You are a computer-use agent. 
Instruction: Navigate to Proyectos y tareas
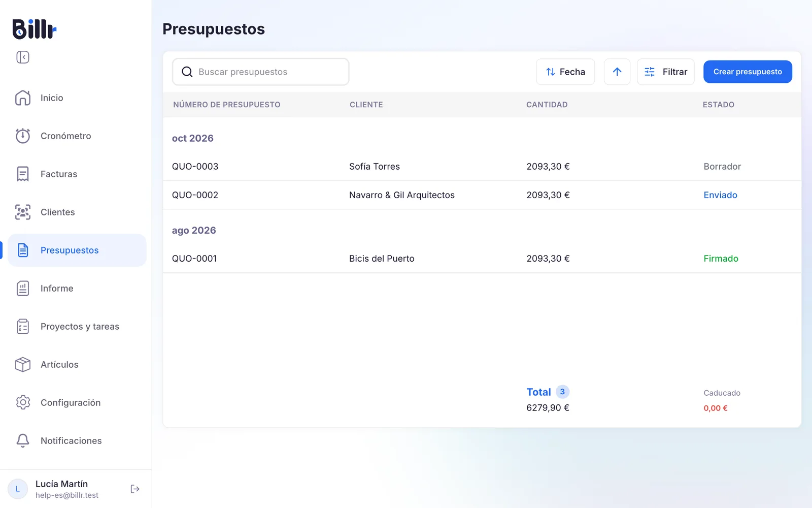tap(77, 326)
